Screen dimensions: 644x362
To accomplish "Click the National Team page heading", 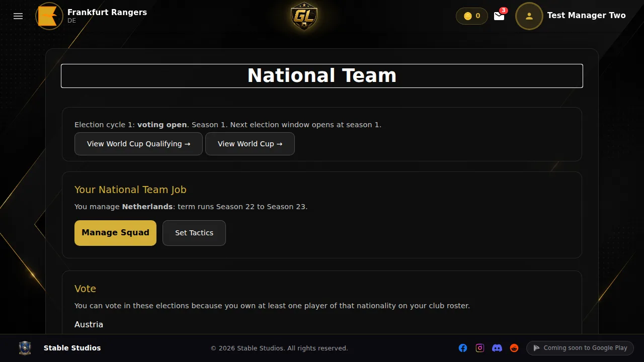I will click(322, 76).
